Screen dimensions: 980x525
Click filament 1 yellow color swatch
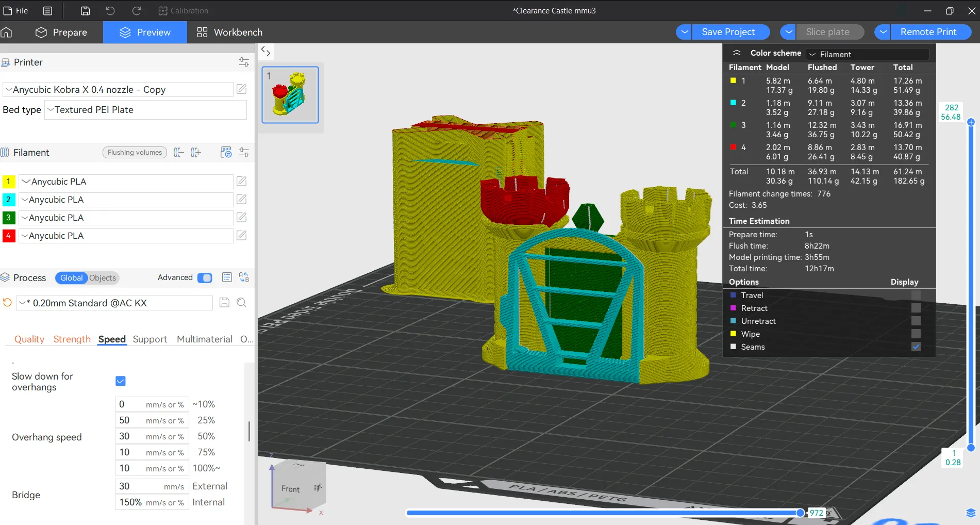coord(8,182)
